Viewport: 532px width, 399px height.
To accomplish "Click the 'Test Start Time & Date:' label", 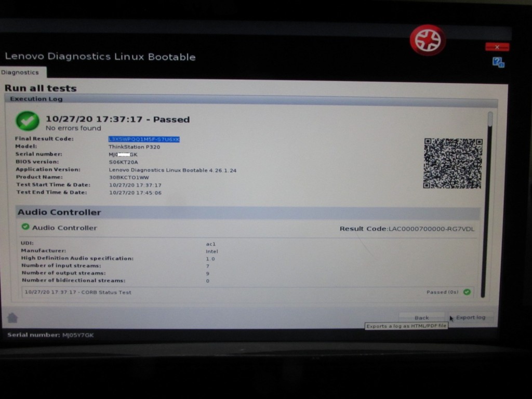I will coord(54,184).
